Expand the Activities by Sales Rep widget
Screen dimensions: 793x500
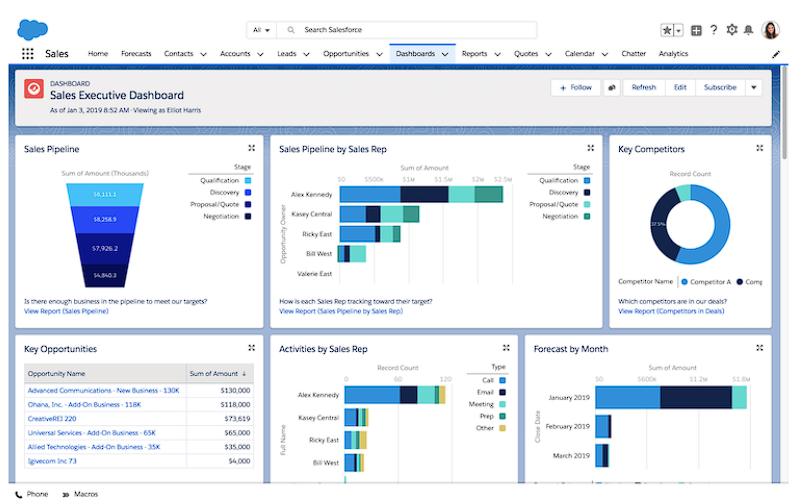point(506,348)
